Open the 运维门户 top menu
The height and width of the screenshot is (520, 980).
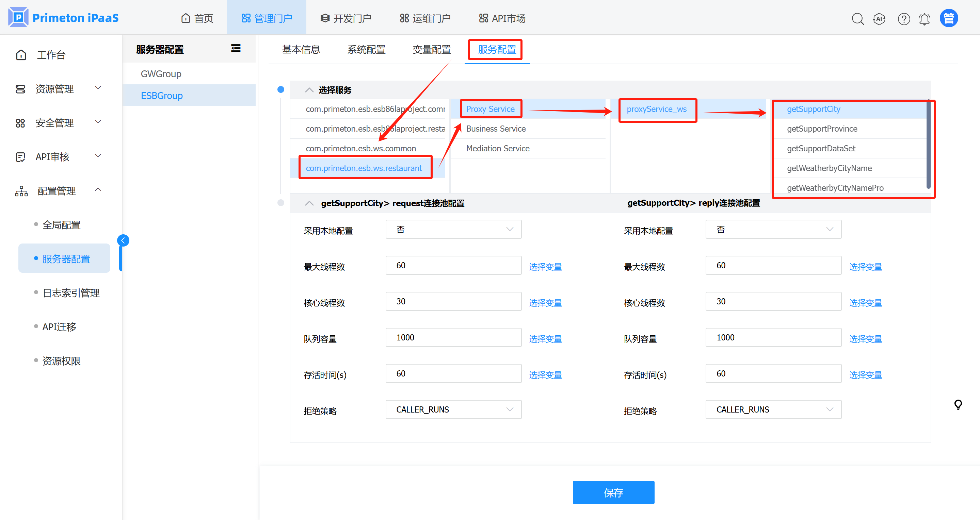tap(425, 18)
